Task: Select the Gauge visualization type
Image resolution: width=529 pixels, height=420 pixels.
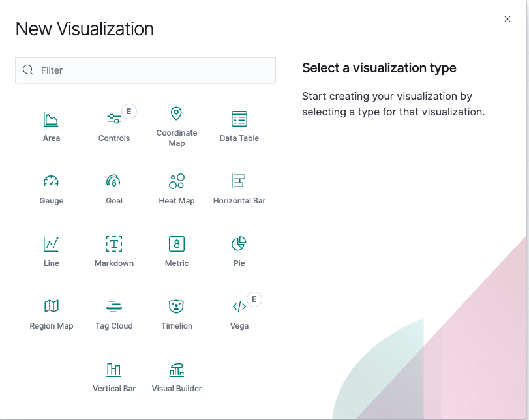Action: pos(52,187)
